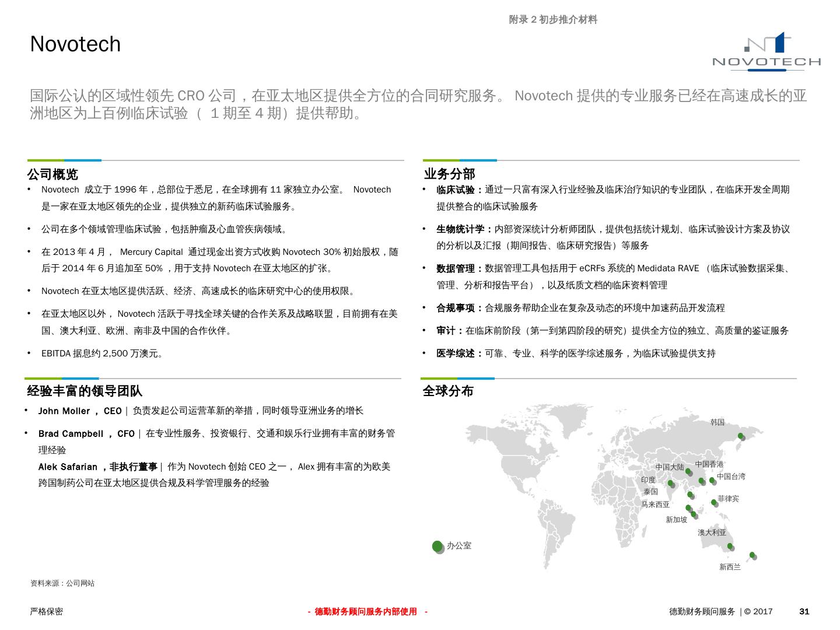
Task: Click the map label "菲律宾"
Action: (728, 499)
